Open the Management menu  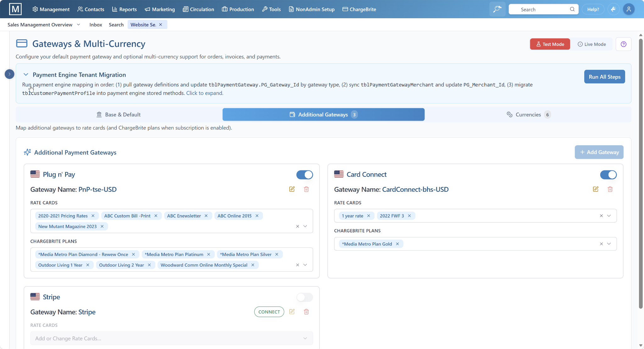coord(51,9)
